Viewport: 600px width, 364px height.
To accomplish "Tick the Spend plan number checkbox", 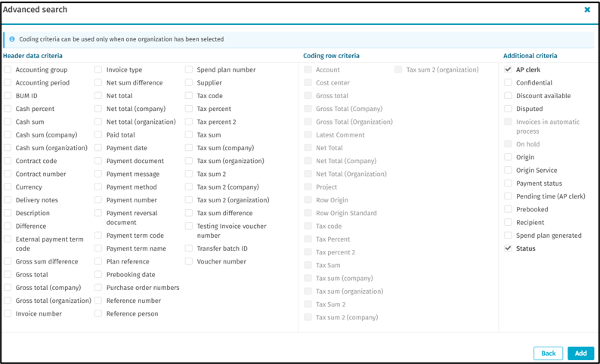I will pos(189,70).
